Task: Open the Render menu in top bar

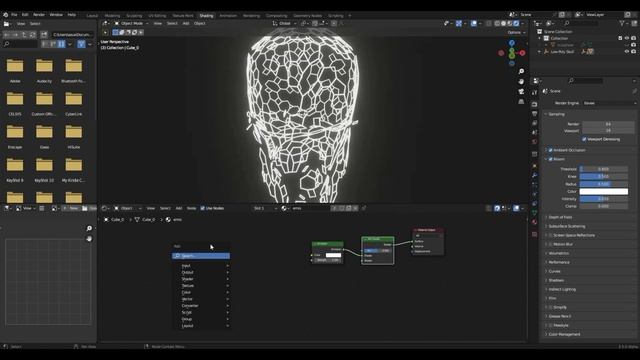Action: pyautogui.click(x=39, y=15)
